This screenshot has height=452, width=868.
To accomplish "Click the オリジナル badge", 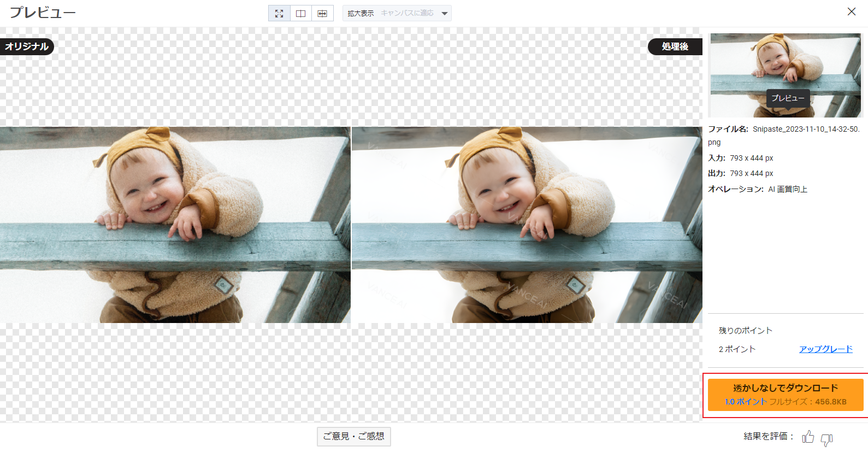I will [27, 46].
